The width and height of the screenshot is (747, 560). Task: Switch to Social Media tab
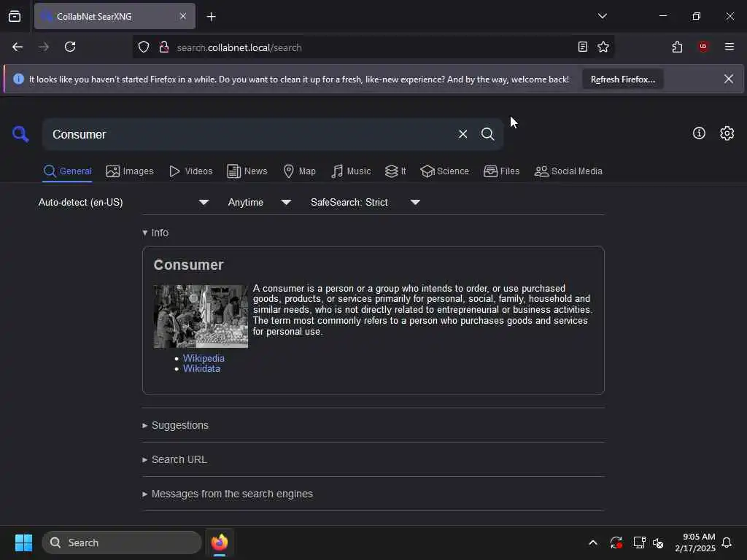[x=568, y=171]
